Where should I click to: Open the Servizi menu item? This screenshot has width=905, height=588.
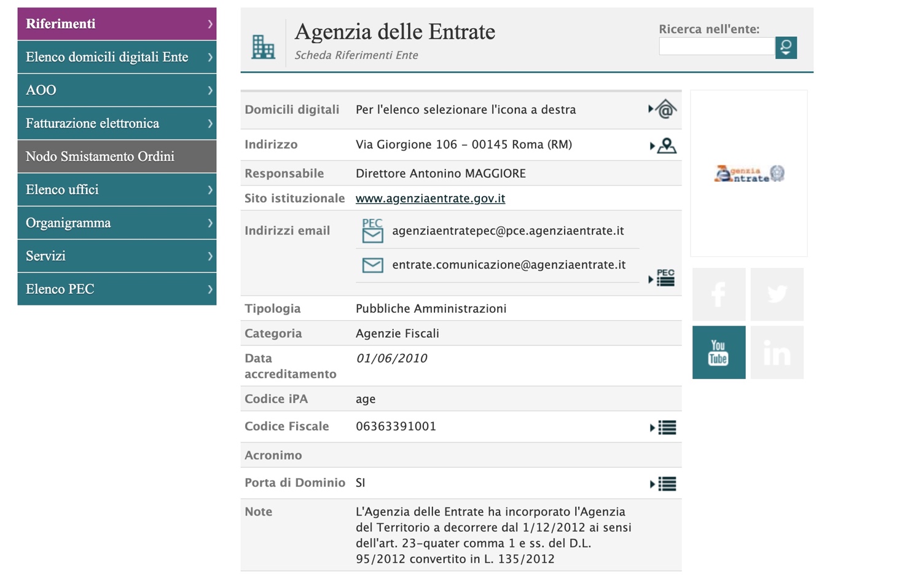click(117, 256)
